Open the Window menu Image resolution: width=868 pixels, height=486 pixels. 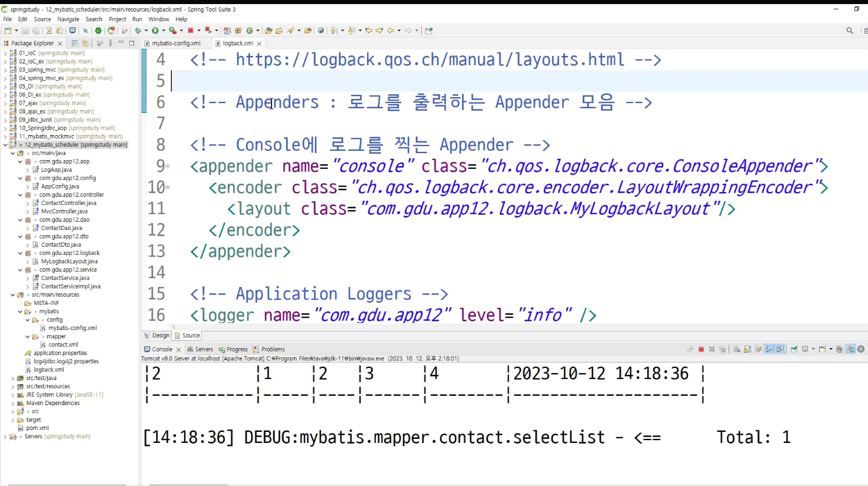[158, 19]
